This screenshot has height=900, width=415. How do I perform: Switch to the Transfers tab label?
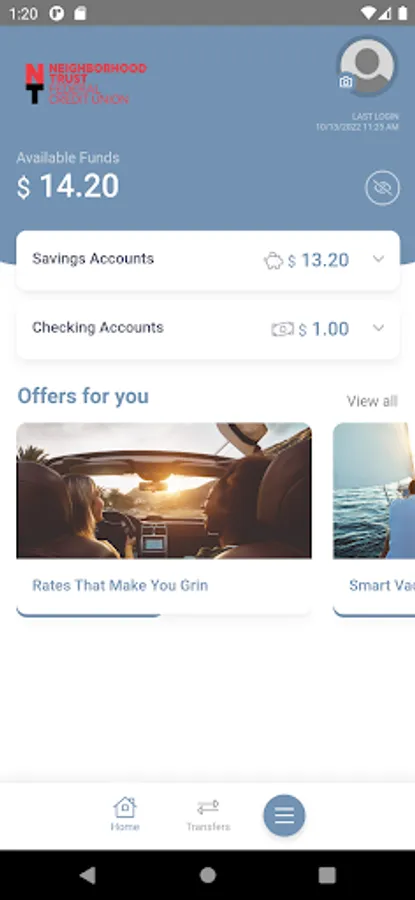pos(208,827)
